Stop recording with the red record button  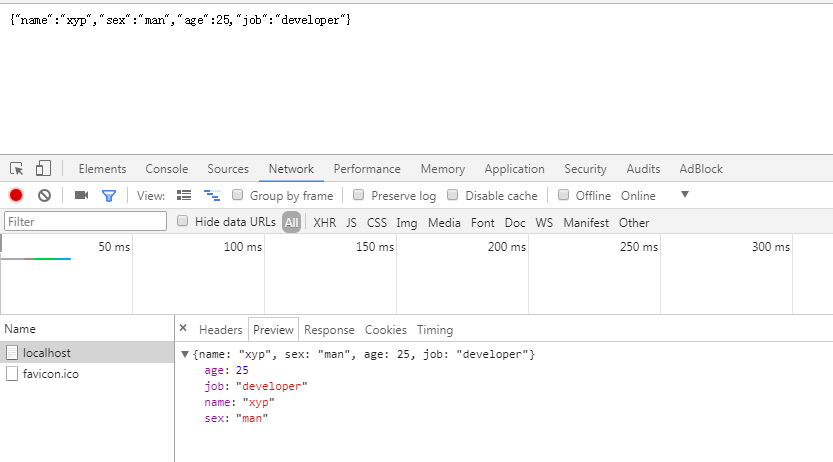coord(16,195)
